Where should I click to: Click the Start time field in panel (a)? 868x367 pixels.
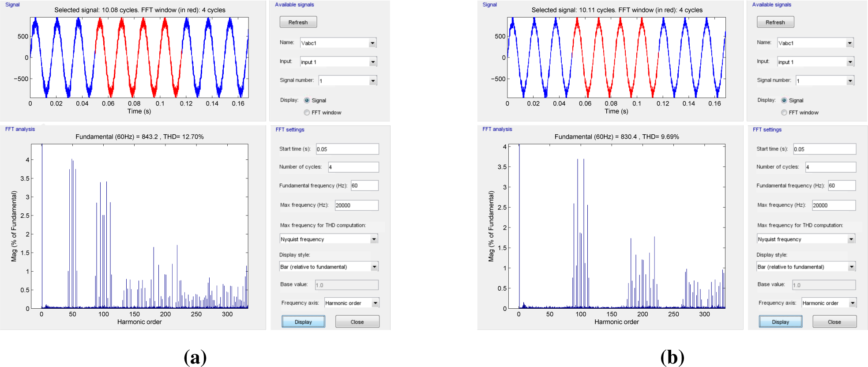click(x=347, y=149)
